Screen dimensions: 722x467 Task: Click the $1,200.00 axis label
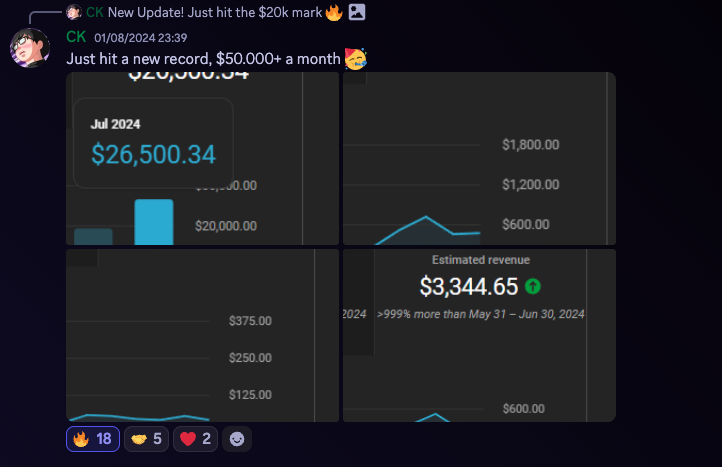click(x=530, y=185)
